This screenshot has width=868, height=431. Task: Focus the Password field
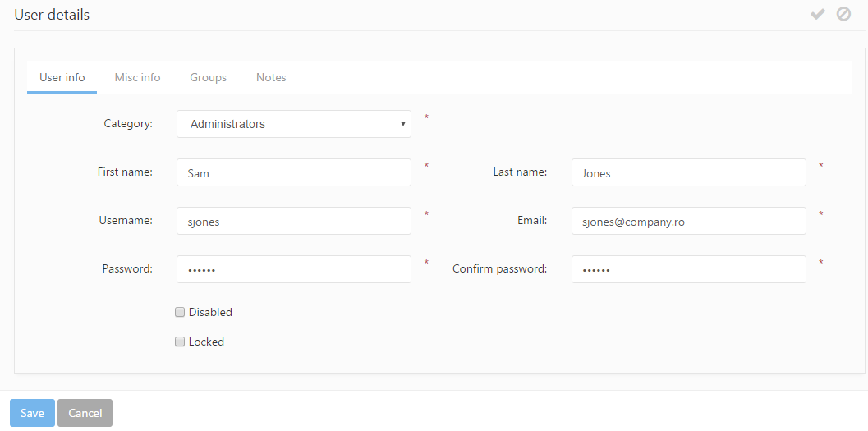tap(293, 269)
